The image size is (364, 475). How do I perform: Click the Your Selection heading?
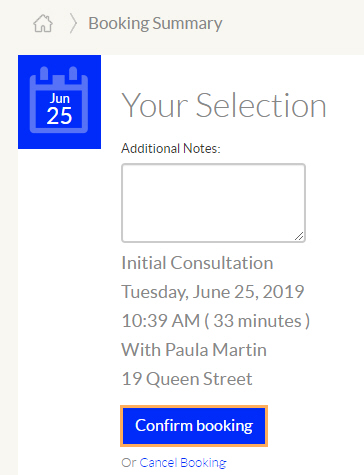[224, 106]
